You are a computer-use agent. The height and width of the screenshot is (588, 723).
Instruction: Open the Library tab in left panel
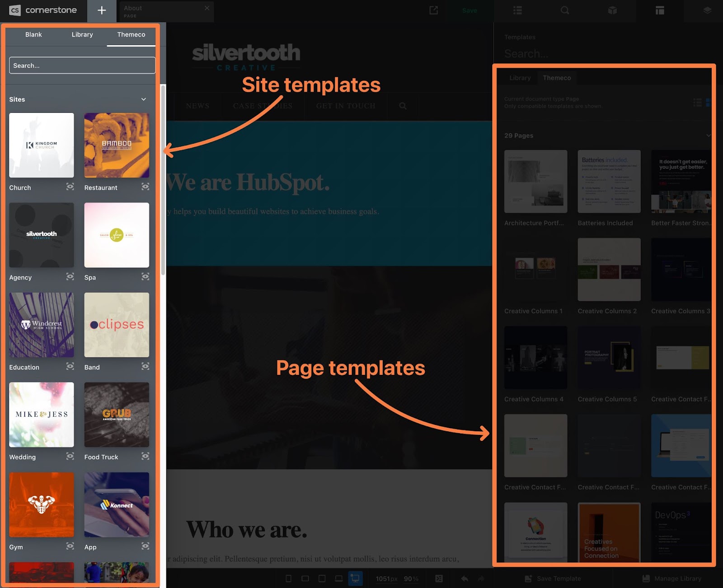pos(82,35)
